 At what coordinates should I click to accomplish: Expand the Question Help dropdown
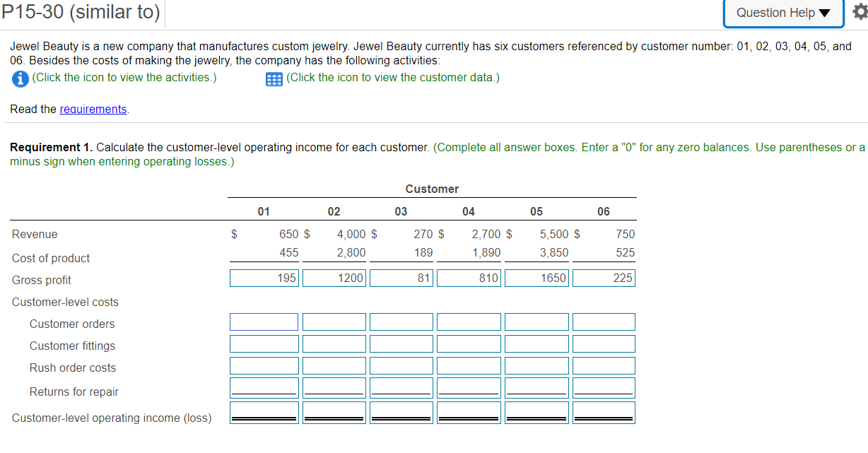(x=782, y=12)
